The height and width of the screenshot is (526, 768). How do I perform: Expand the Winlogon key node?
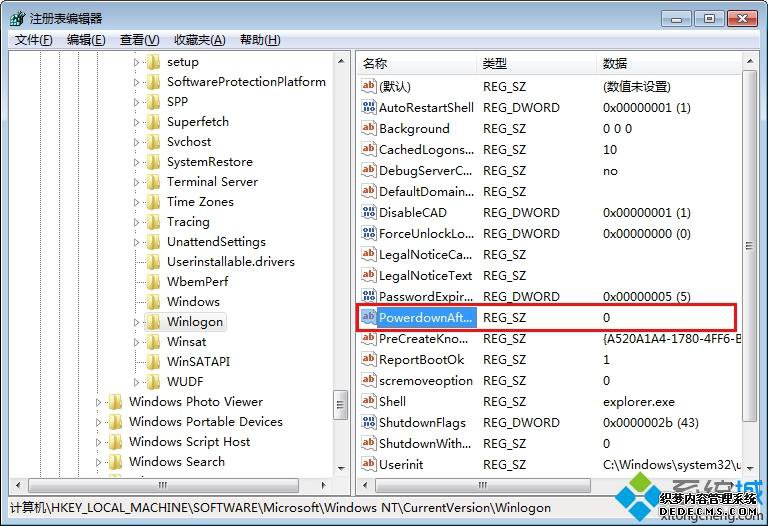(137, 322)
